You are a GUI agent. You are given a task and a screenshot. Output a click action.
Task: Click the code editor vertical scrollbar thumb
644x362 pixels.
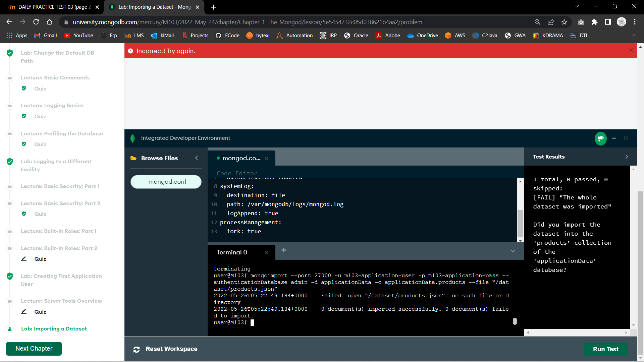click(520, 223)
